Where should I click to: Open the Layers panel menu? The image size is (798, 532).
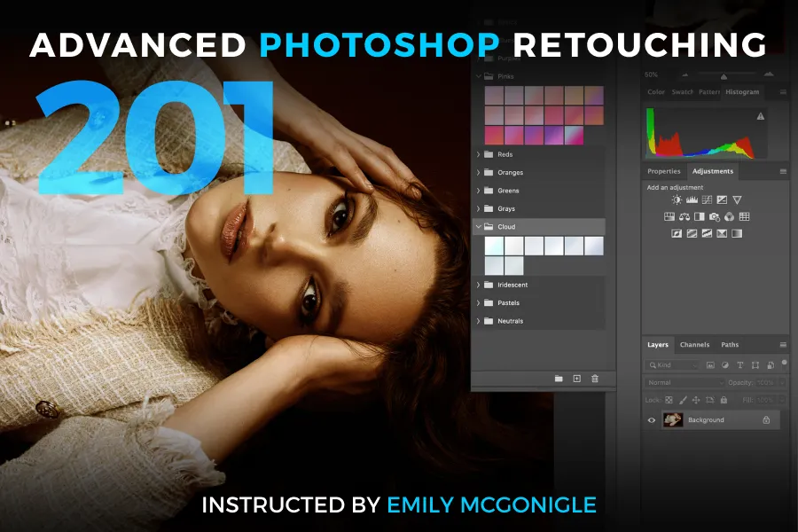tap(783, 345)
